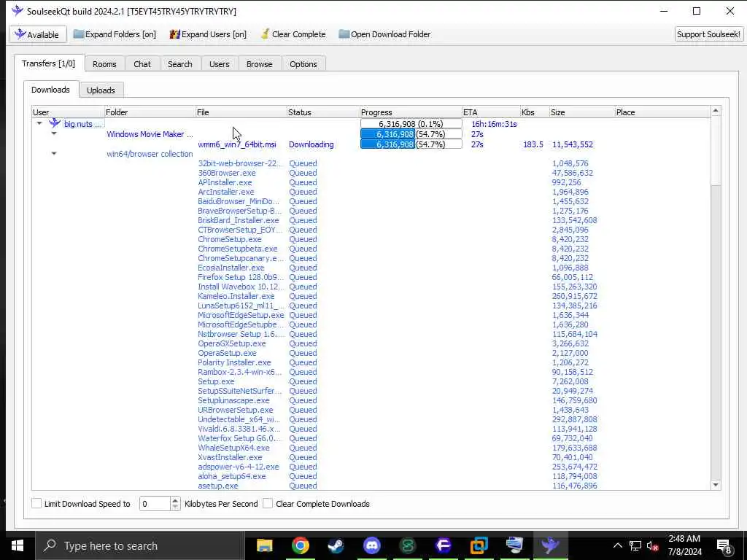Sort by the ETA column header
747x560 pixels.
coord(491,112)
